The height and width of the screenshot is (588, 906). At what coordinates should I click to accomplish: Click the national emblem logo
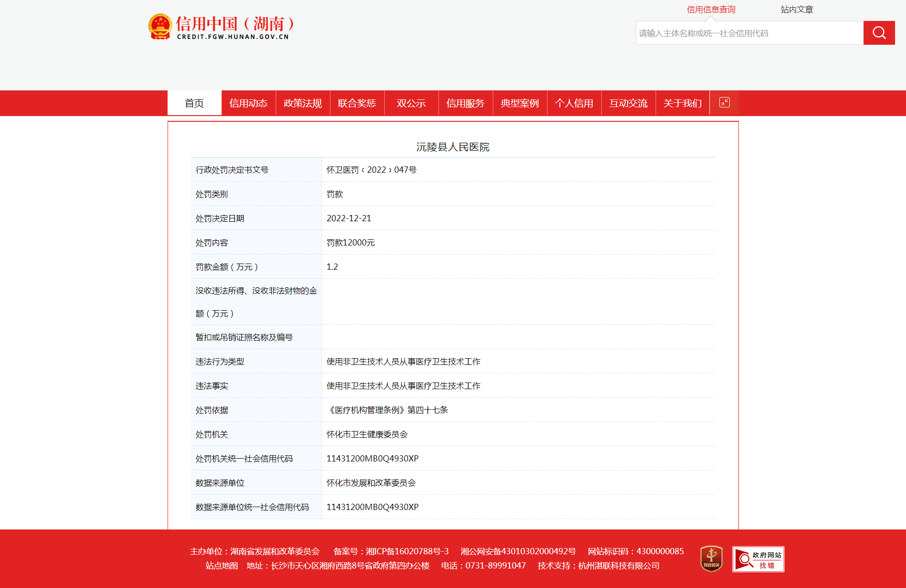(160, 27)
